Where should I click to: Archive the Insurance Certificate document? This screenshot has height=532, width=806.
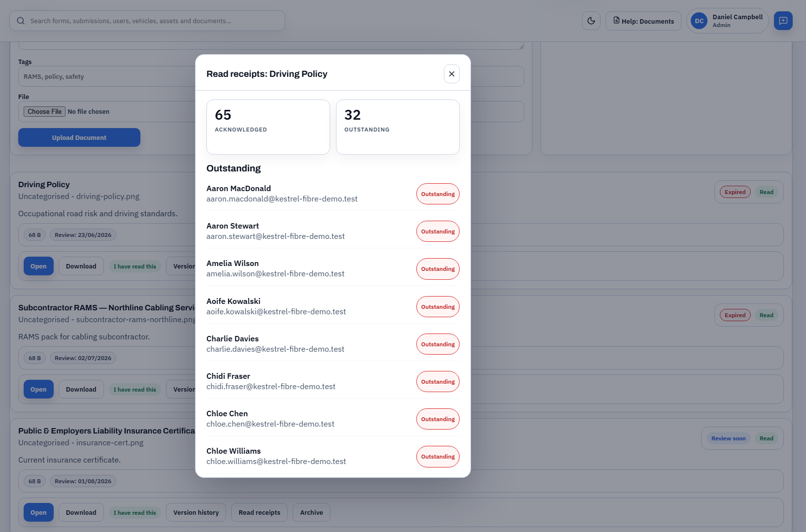click(311, 512)
